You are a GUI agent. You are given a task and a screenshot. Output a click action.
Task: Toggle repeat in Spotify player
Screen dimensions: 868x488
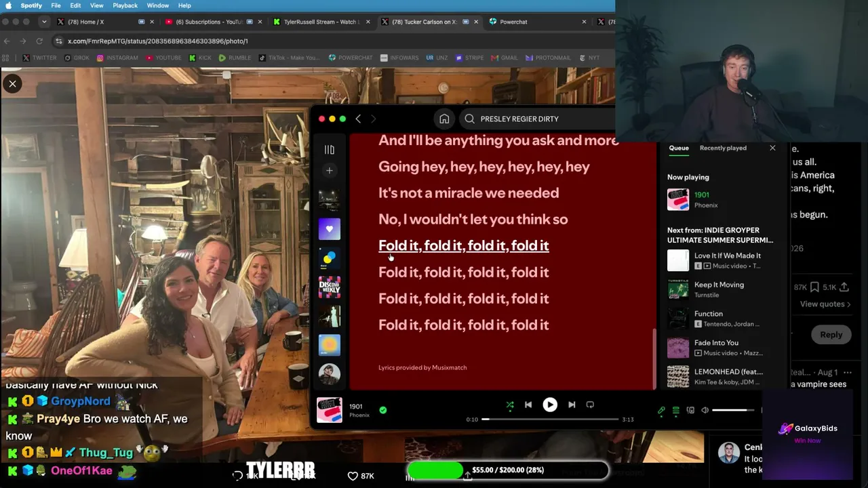pos(590,405)
